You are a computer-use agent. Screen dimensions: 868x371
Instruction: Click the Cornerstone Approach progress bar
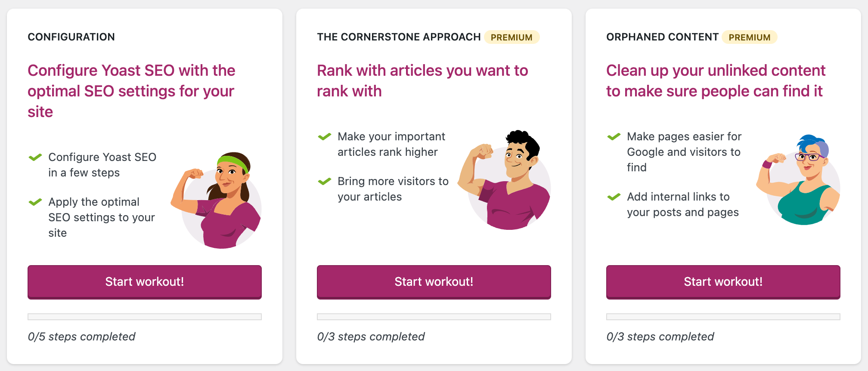click(x=434, y=317)
